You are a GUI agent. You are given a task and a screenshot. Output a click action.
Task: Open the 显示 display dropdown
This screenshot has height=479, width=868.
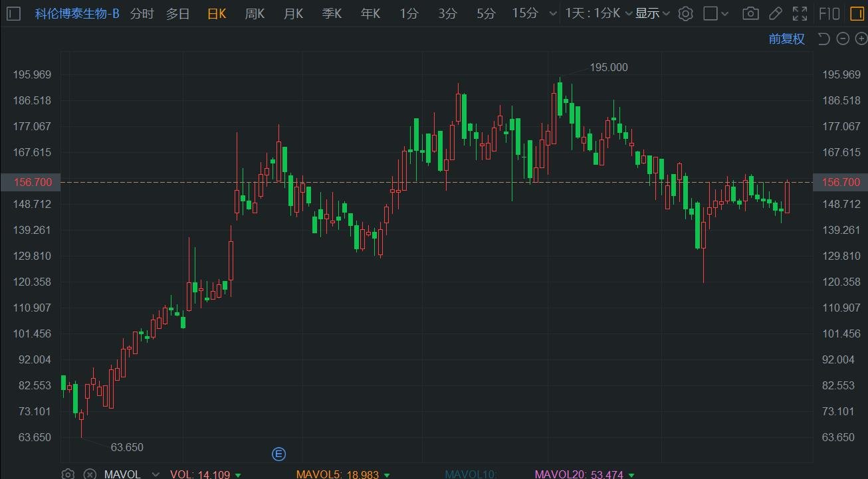pos(653,13)
